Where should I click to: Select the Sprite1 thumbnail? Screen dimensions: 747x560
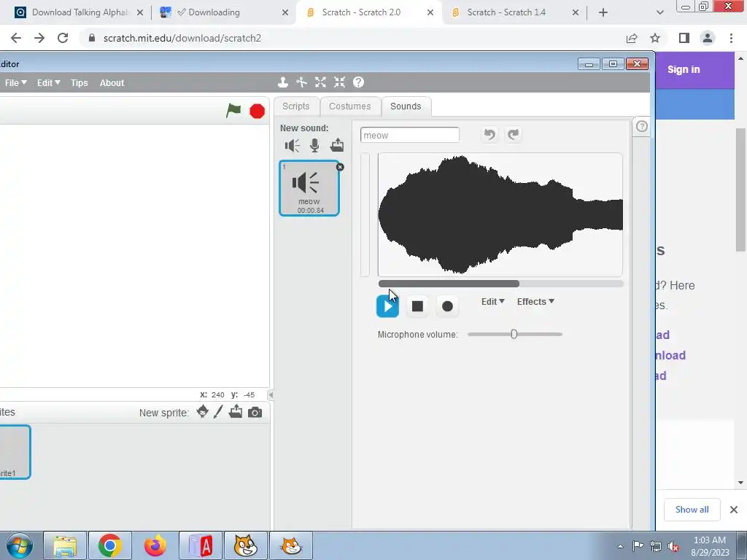[15, 452]
